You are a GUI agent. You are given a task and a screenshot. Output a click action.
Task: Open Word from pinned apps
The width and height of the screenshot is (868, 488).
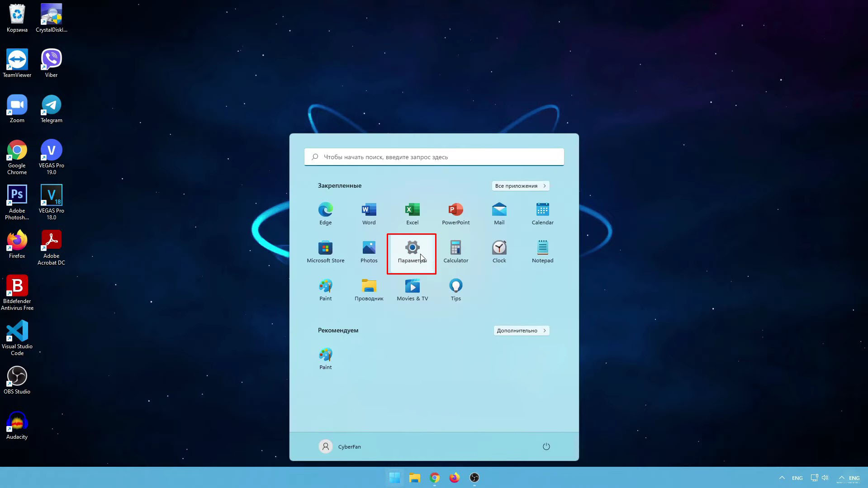point(369,213)
